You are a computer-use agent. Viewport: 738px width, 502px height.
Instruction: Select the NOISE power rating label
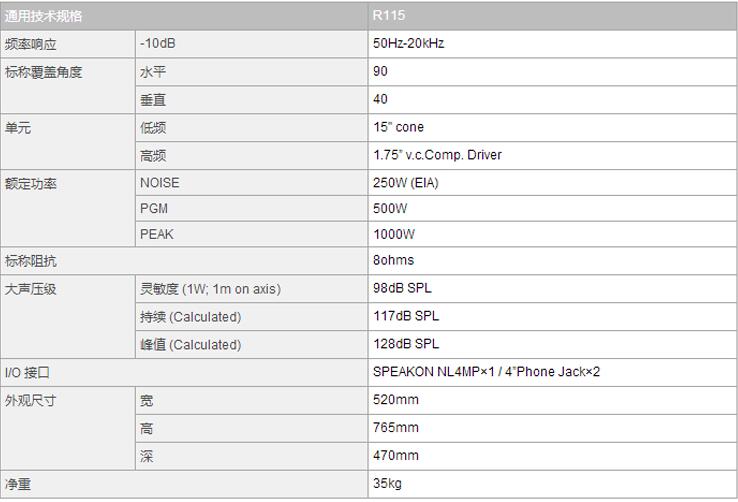click(160, 183)
